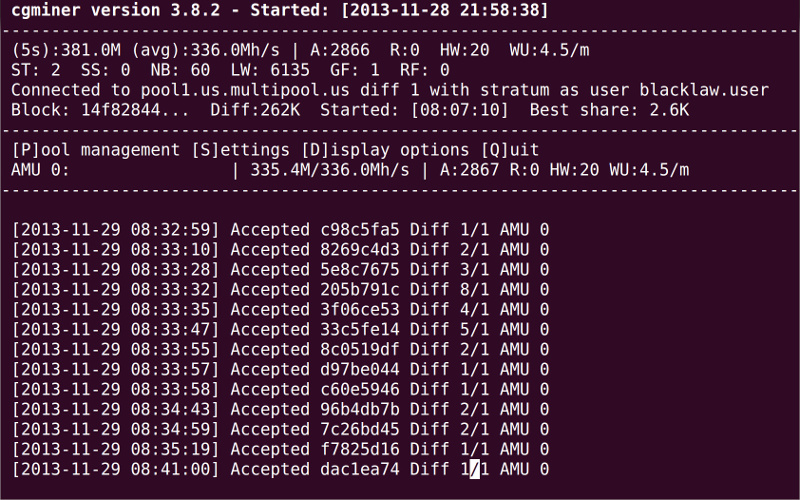Screen dimensions: 800x500
Task: Select the log entry with hash dac1ea74
Action: click(x=280, y=469)
